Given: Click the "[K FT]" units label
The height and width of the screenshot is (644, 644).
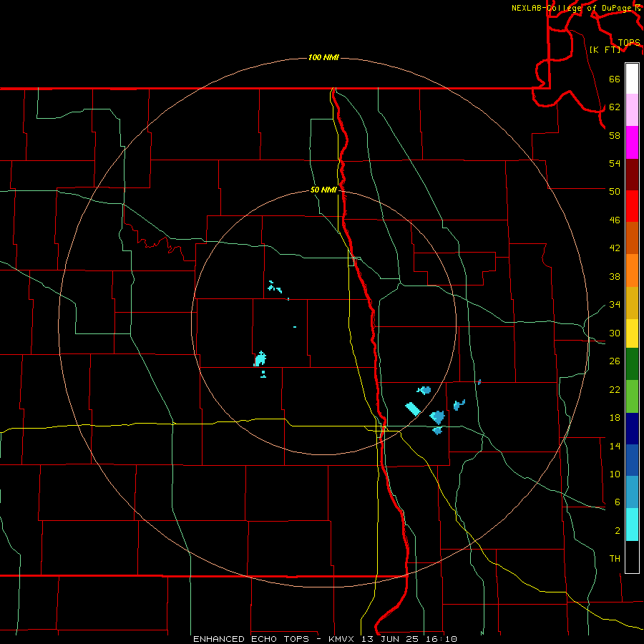Looking at the screenshot, I should coord(605,49).
